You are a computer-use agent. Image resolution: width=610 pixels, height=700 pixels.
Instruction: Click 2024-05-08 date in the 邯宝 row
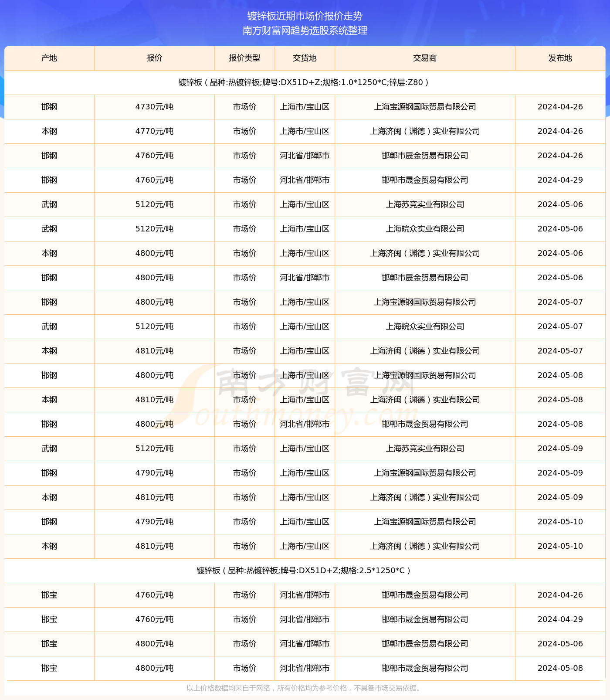pyautogui.click(x=560, y=668)
